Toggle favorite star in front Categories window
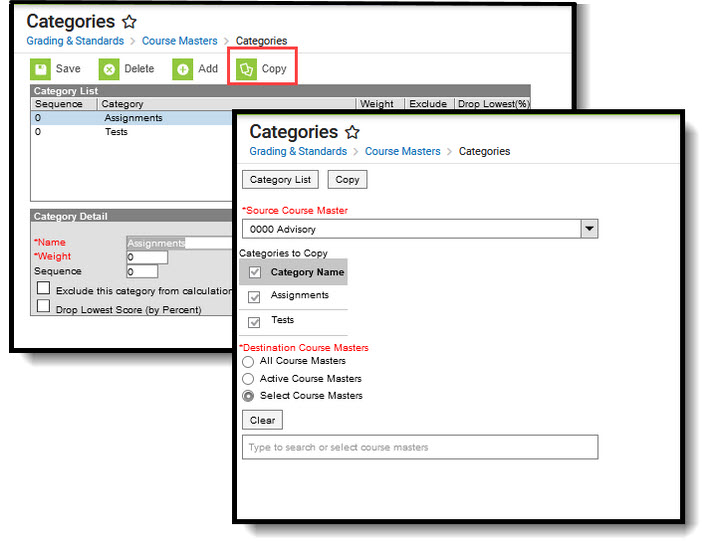Image resolution: width=702 pixels, height=541 pixels. 352,132
